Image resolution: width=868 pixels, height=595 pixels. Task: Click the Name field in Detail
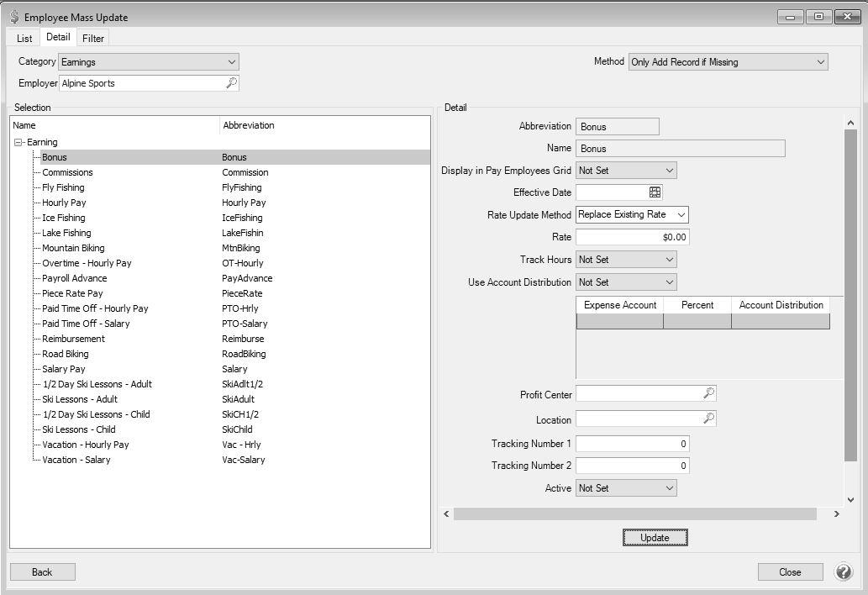tap(681, 149)
